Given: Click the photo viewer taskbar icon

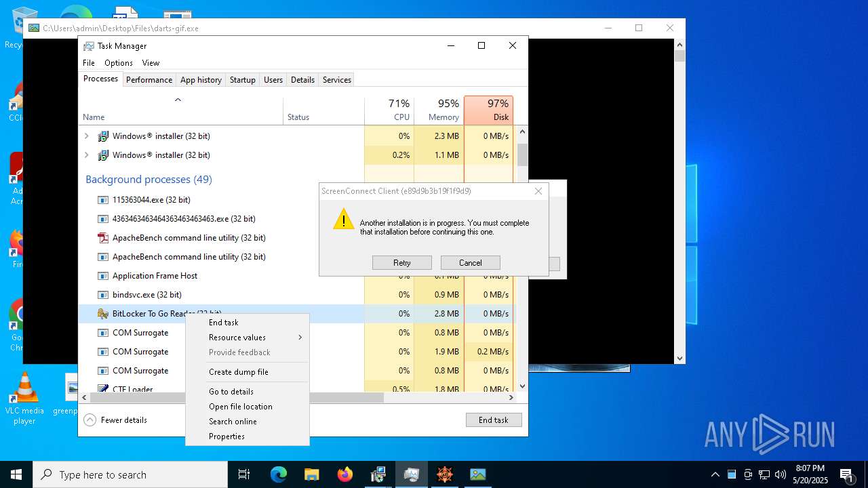Looking at the screenshot, I should tap(478, 474).
